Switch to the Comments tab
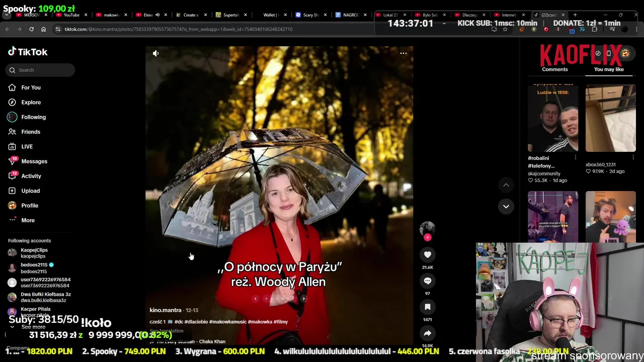 point(555,69)
